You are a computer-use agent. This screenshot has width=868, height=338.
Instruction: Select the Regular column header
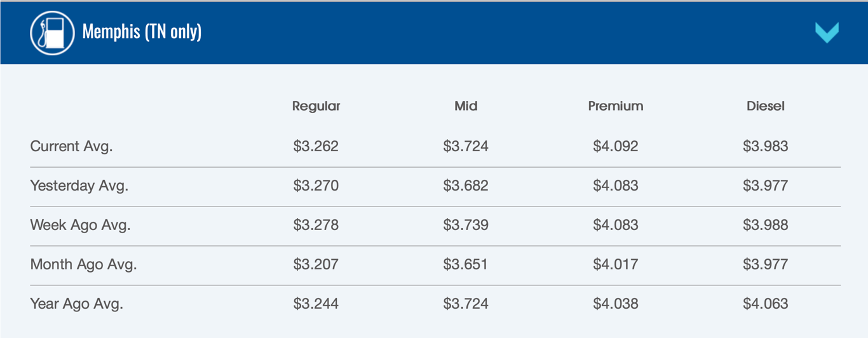pyautogui.click(x=316, y=106)
